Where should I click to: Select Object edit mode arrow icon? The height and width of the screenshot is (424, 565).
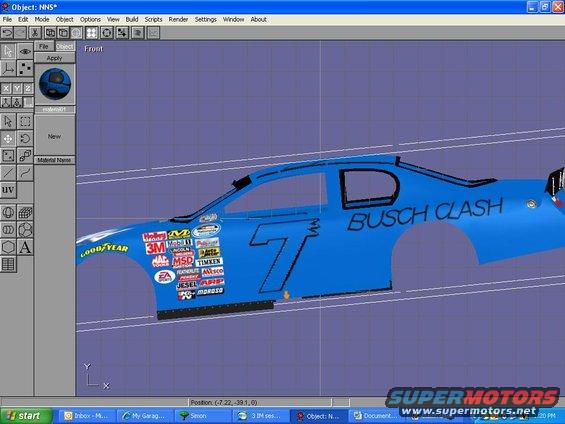[x=8, y=51]
